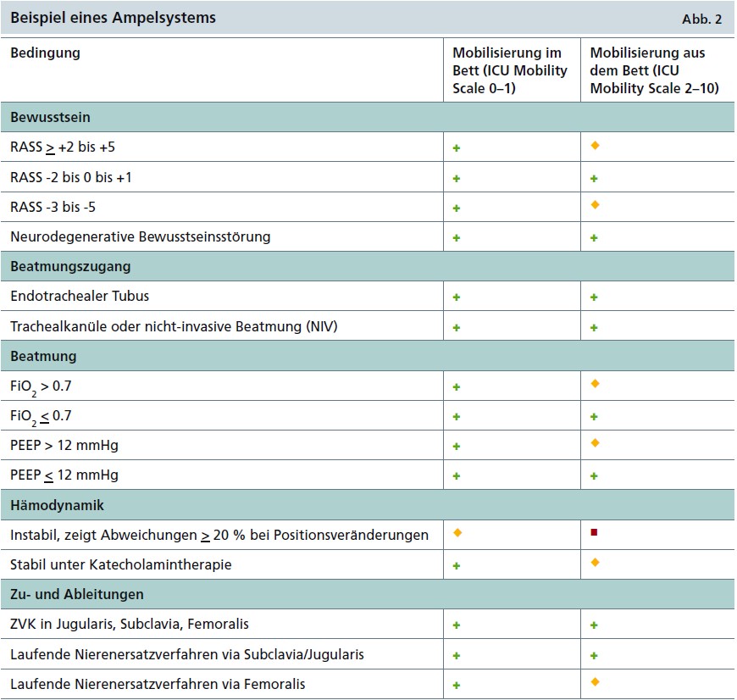Toggle the status marker for Stabil unter Katecholamintherapie
This screenshot has width=737, height=700.
tap(593, 564)
